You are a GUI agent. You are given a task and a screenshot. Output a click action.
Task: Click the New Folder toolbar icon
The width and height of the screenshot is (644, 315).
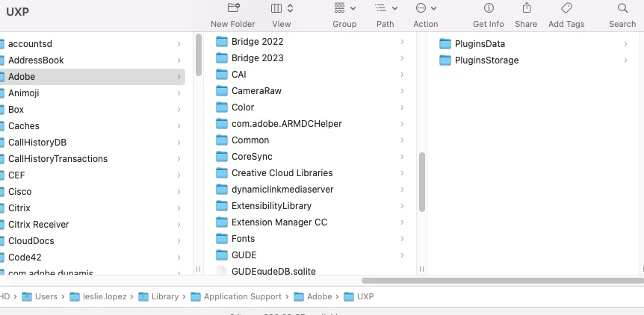click(233, 8)
